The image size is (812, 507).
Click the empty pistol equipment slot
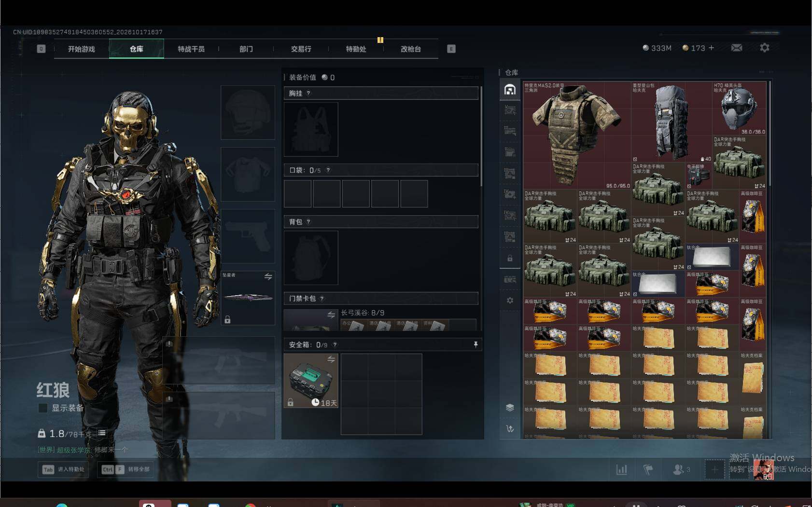click(248, 236)
